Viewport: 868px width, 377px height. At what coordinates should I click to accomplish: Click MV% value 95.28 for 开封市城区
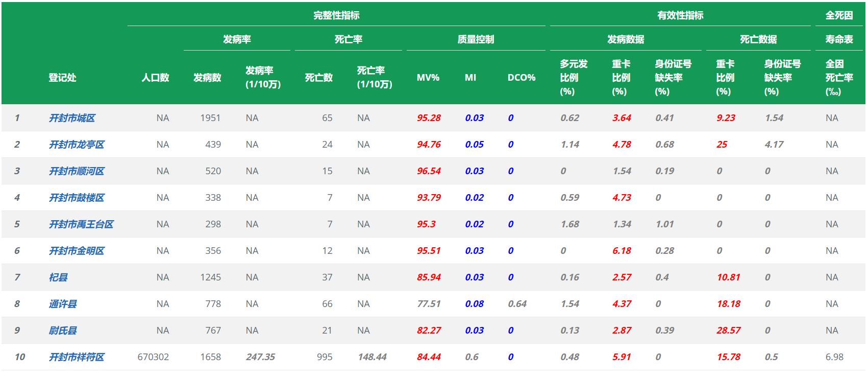(x=429, y=118)
